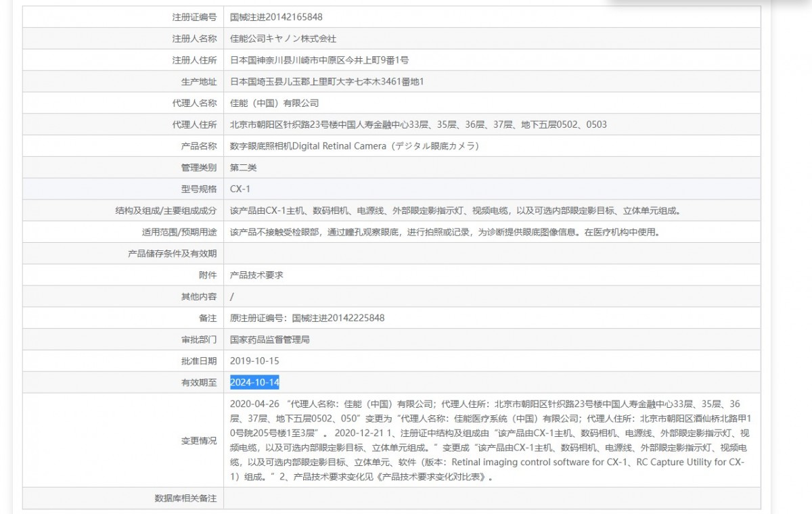The height and width of the screenshot is (514, 812).
Task: Select the 第二类 category value
Action: pos(244,168)
